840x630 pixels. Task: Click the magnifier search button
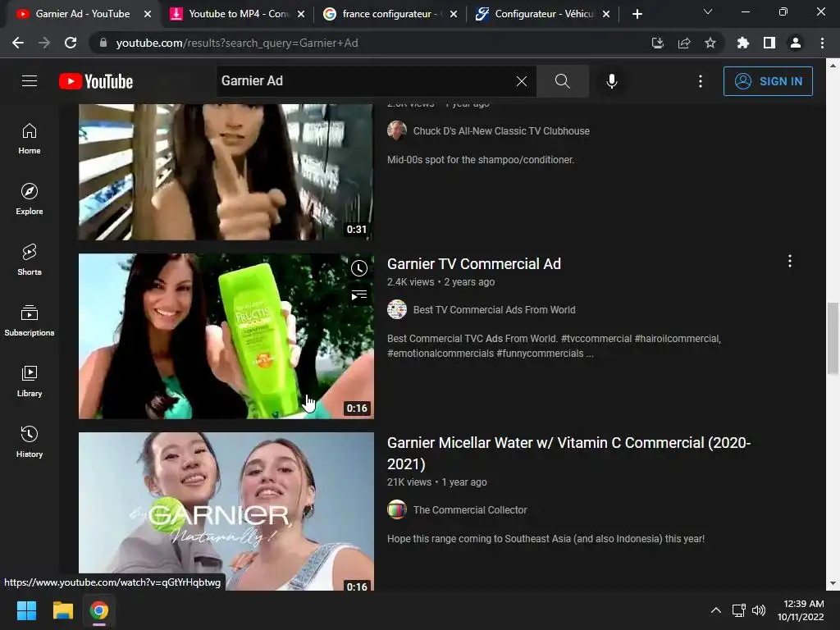[563, 81]
